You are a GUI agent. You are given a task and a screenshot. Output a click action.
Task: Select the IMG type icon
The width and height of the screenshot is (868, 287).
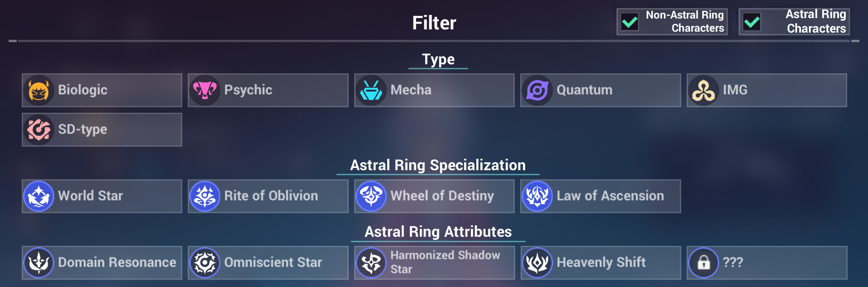coord(704,90)
